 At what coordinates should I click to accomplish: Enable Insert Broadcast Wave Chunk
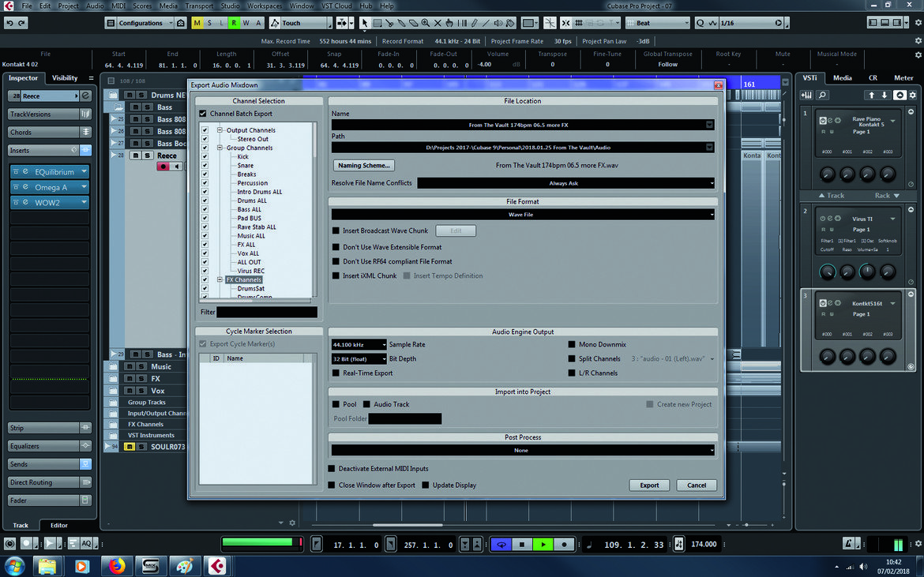coord(336,230)
